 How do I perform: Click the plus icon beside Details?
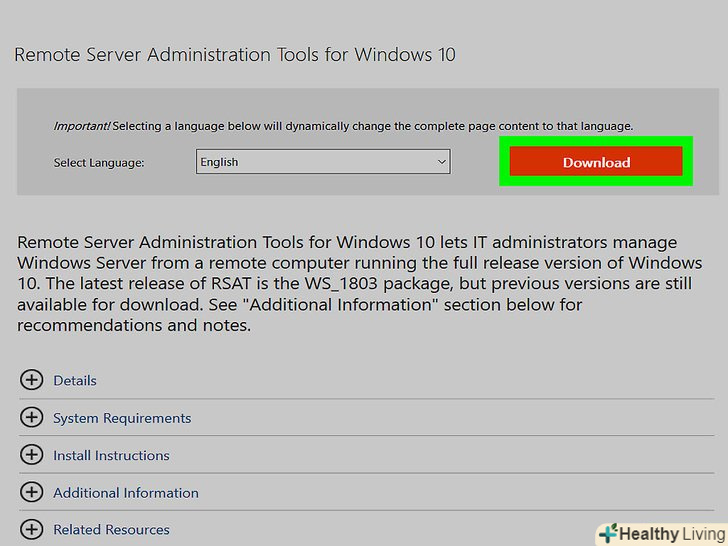[32, 380]
